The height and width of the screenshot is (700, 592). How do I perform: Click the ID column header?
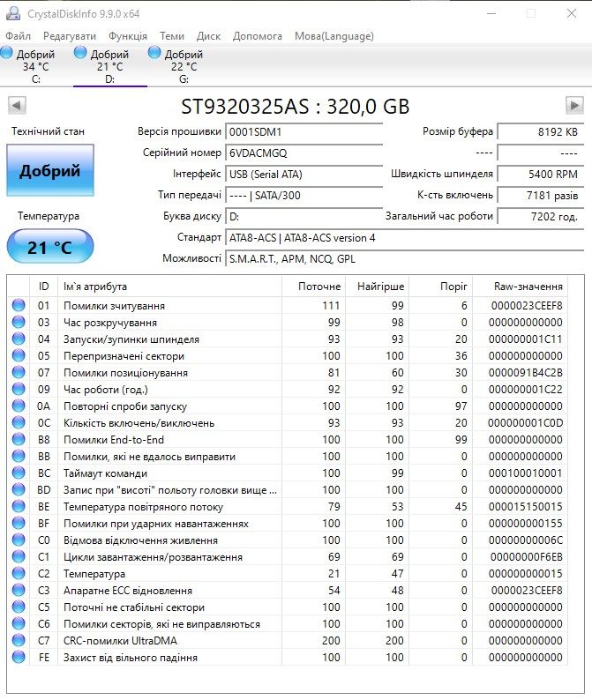pos(44,287)
